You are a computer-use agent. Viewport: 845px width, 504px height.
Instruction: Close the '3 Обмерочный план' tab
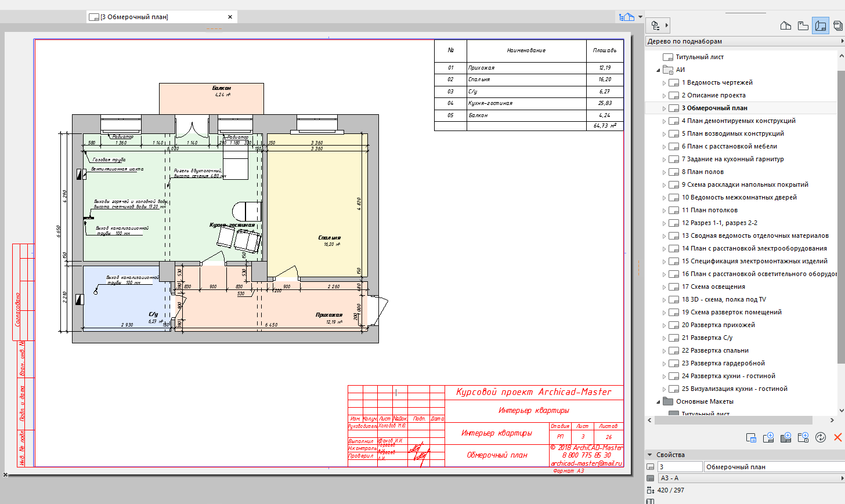[x=230, y=17]
